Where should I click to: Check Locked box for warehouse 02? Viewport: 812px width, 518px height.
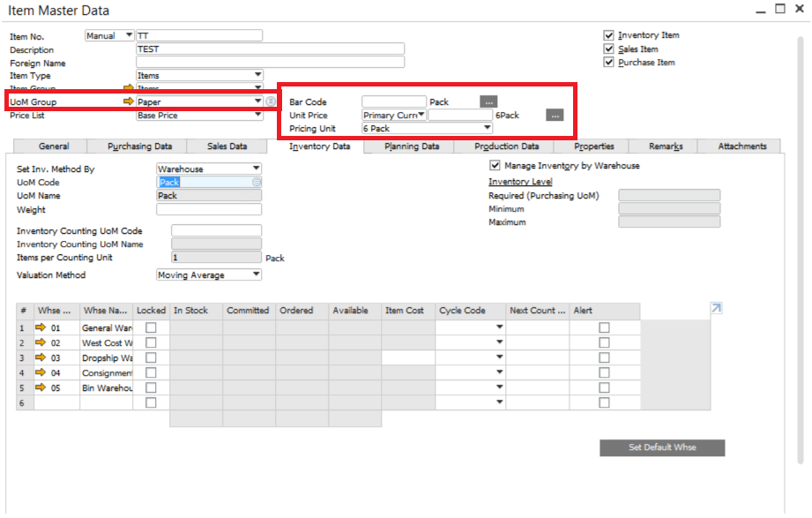click(151, 342)
